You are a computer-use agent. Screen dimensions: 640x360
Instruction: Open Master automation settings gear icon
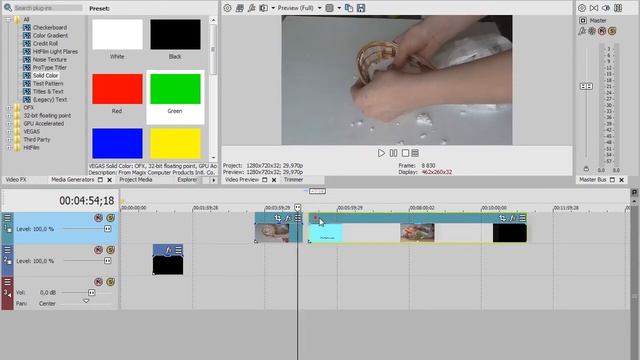pyautogui.click(x=592, y=31)
